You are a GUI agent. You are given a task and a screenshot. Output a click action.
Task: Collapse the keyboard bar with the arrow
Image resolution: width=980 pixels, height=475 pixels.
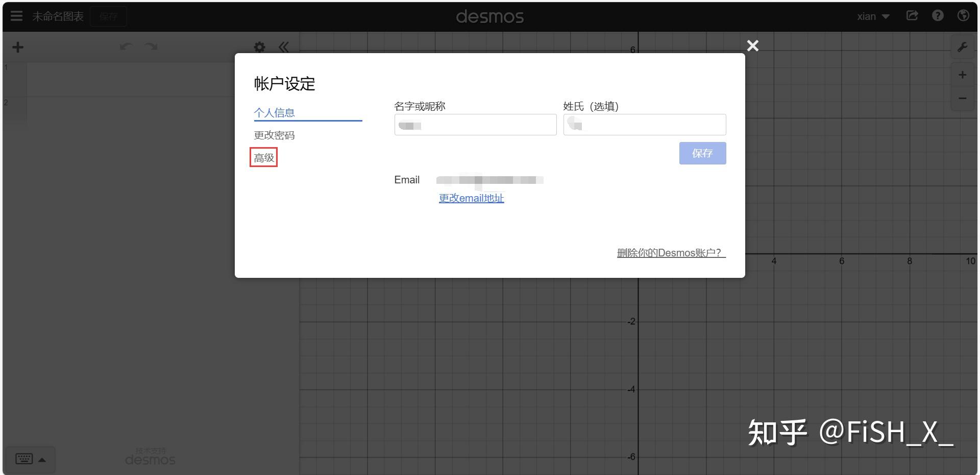tap(42, 459)
